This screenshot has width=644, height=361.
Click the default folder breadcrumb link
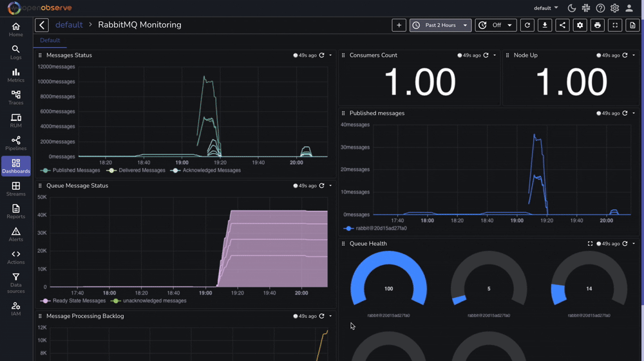tap(69, 25)
